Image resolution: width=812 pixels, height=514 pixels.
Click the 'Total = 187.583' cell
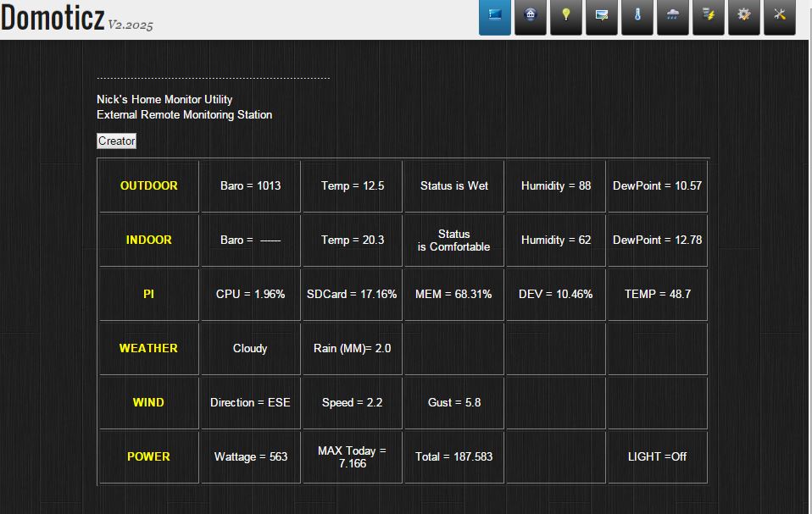[454, 457]
